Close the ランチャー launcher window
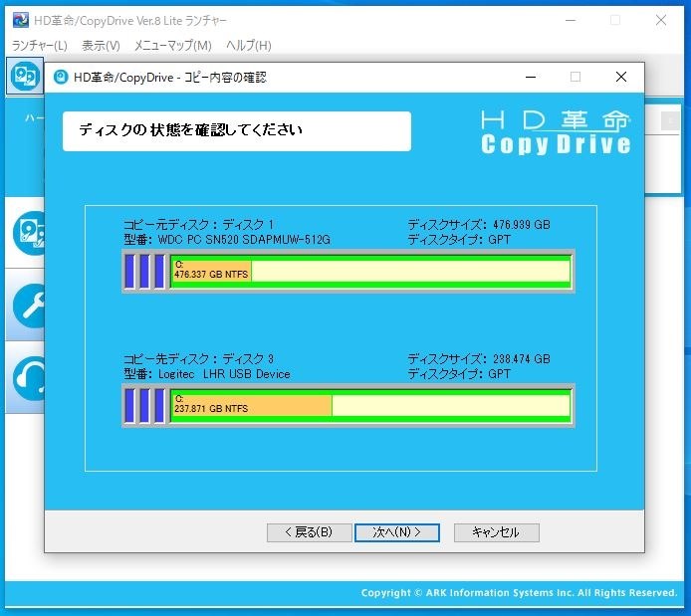 [x=660, y=20]
